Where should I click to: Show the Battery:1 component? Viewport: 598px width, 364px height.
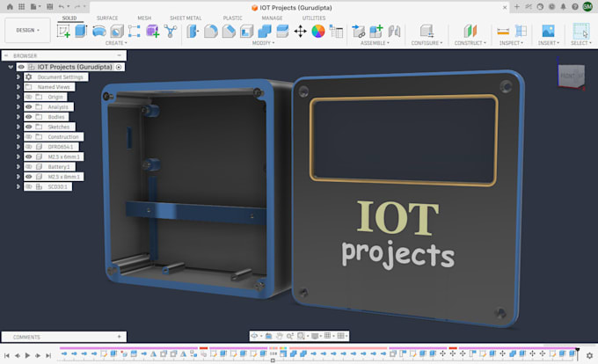point(29,166)
